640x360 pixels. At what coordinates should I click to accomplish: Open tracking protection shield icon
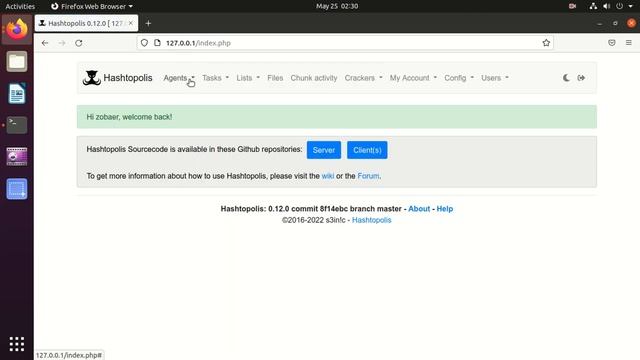tap(144, 43)
